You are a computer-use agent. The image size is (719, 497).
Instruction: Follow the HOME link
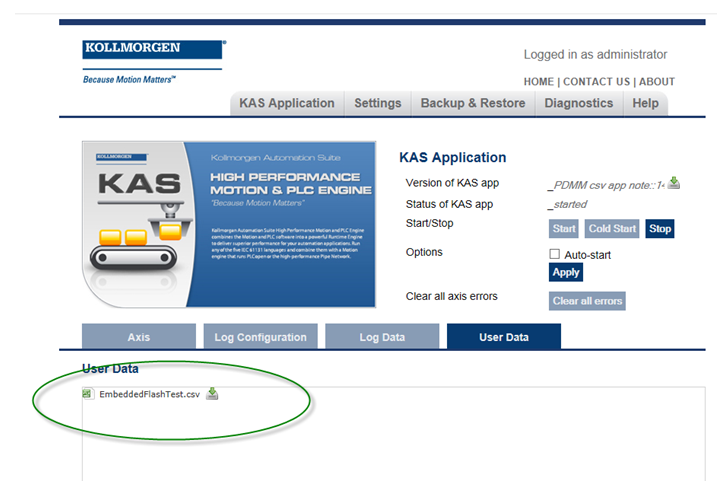[x=539, y=82]
